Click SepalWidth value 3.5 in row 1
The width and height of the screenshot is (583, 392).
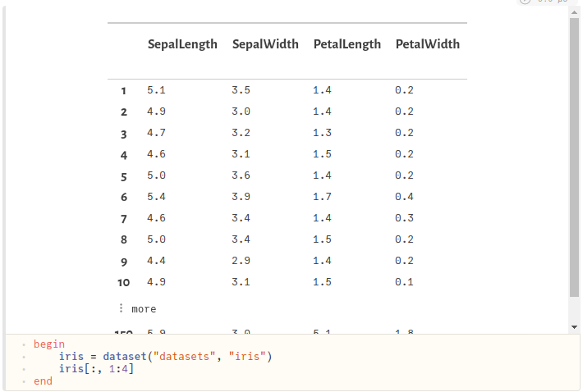tap(241, 90)
